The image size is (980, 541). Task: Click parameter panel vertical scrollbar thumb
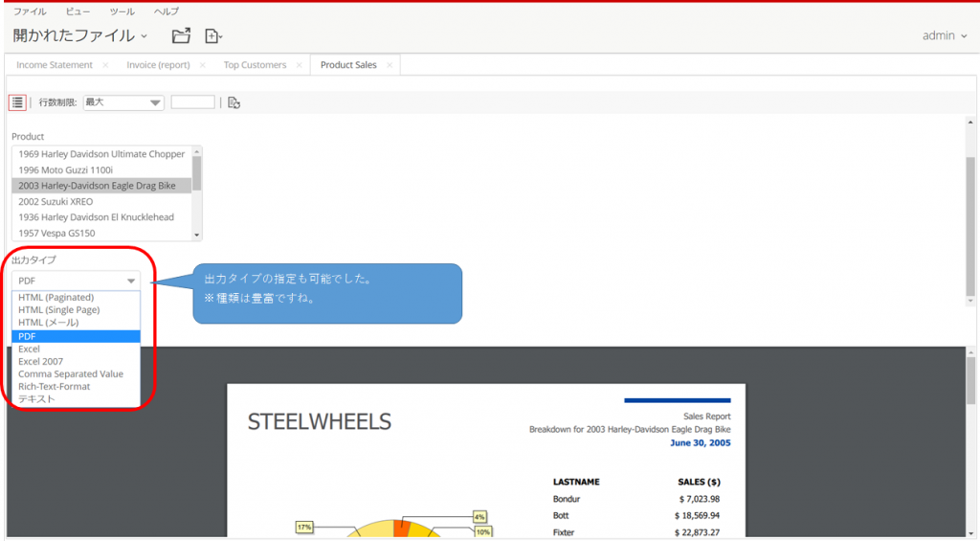[970, 226]
